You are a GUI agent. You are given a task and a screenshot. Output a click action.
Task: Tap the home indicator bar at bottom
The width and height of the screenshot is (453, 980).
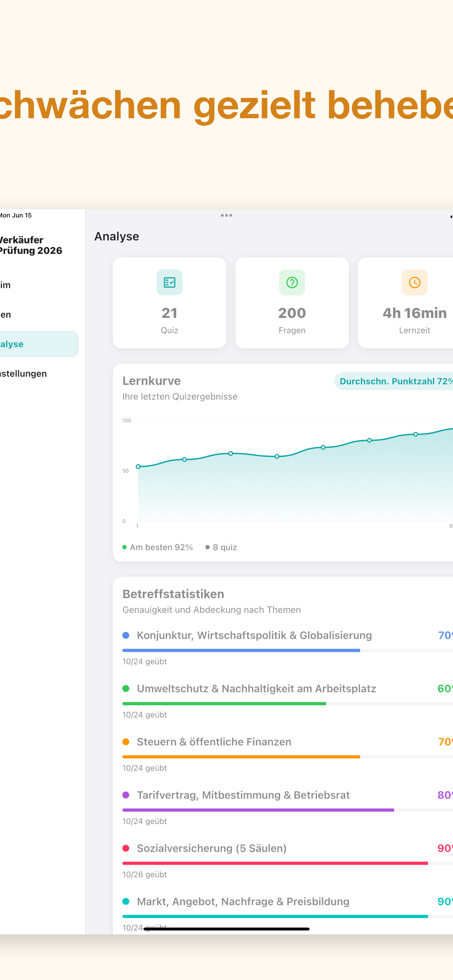pyautogui.click(x=226, y=929)
